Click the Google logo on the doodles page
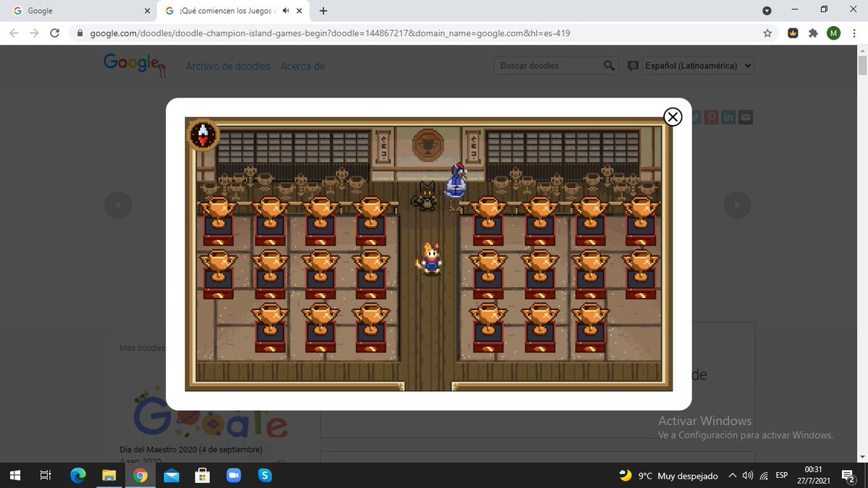This screenshot has height=488, width=868. pyautogui.click(x=135, y=64)
